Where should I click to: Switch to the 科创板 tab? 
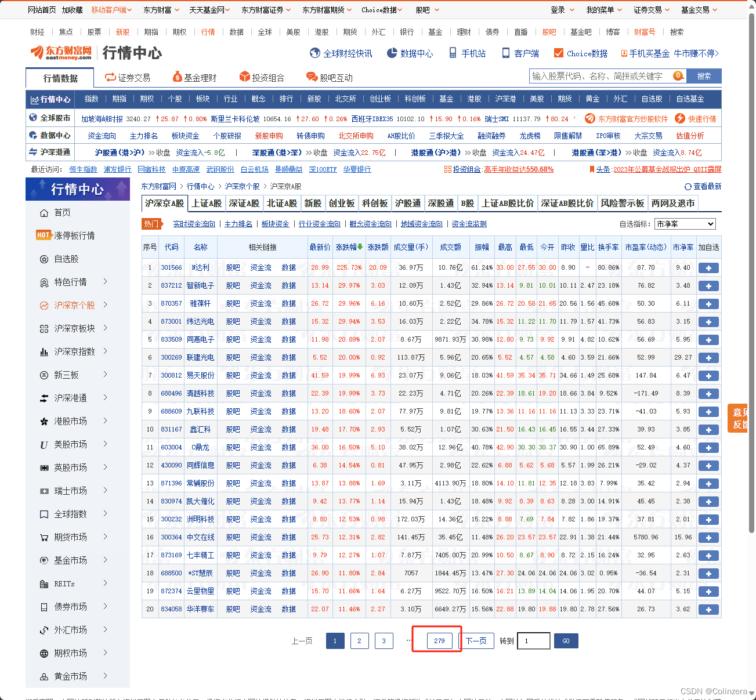tap(375, 204)
